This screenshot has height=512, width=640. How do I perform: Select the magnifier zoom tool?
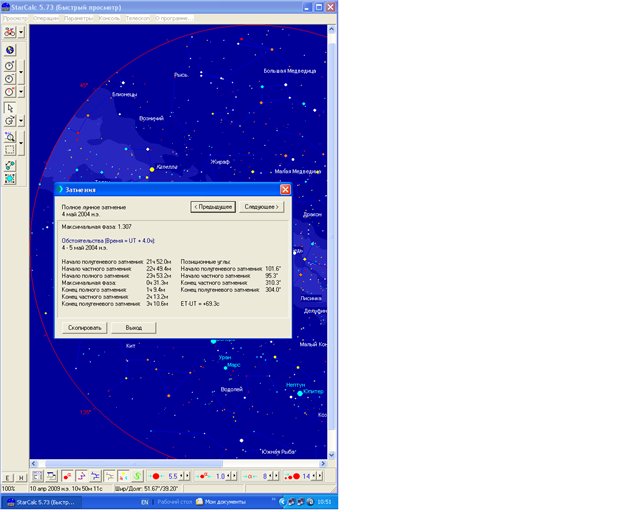coord(10,137)
